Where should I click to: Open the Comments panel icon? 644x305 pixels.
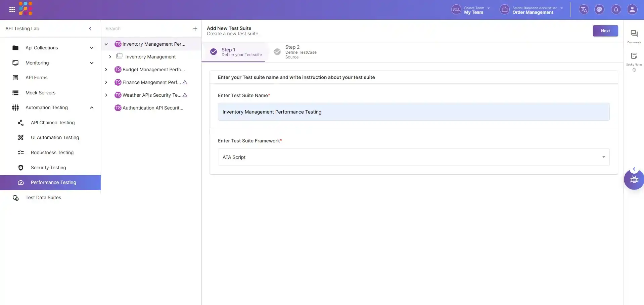pyautogui.click(x=634, y=34)
